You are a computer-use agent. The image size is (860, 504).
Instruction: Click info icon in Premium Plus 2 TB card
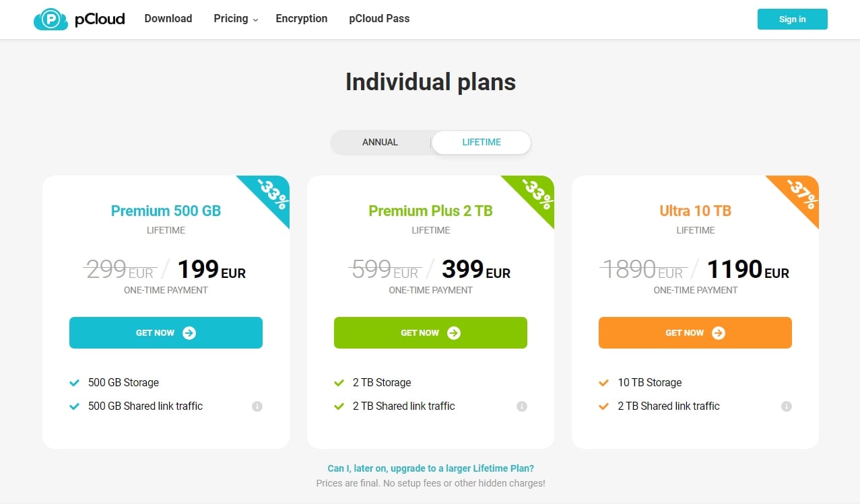pyautogui.click(x=522, y=406)
